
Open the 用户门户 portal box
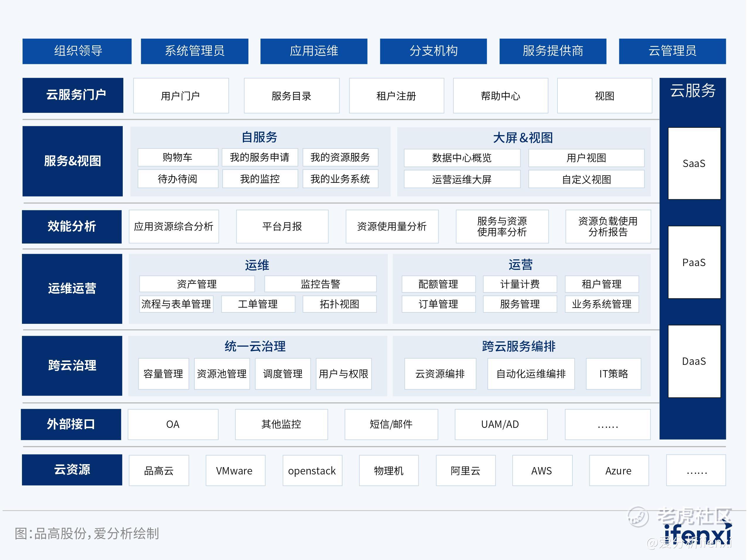[181, 96]
